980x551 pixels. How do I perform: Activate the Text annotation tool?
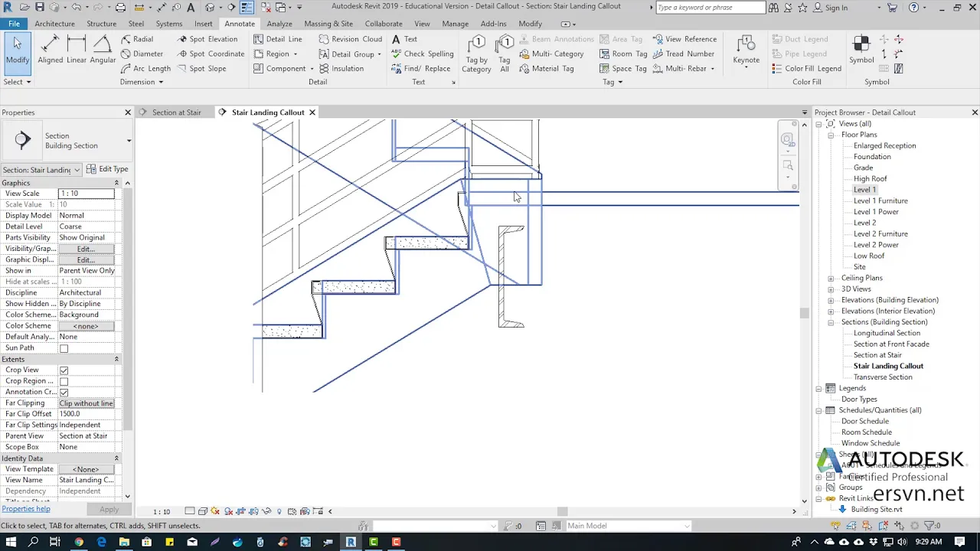(404, 39)
